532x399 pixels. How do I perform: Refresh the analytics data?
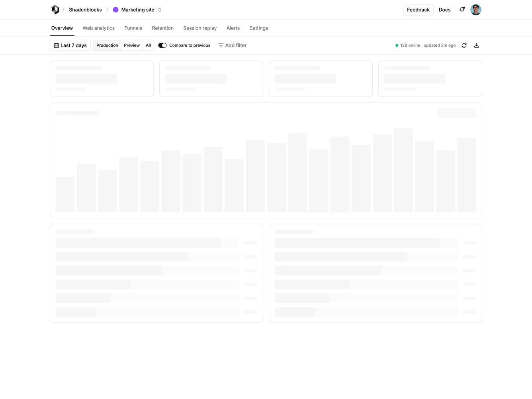click(464, 45)
